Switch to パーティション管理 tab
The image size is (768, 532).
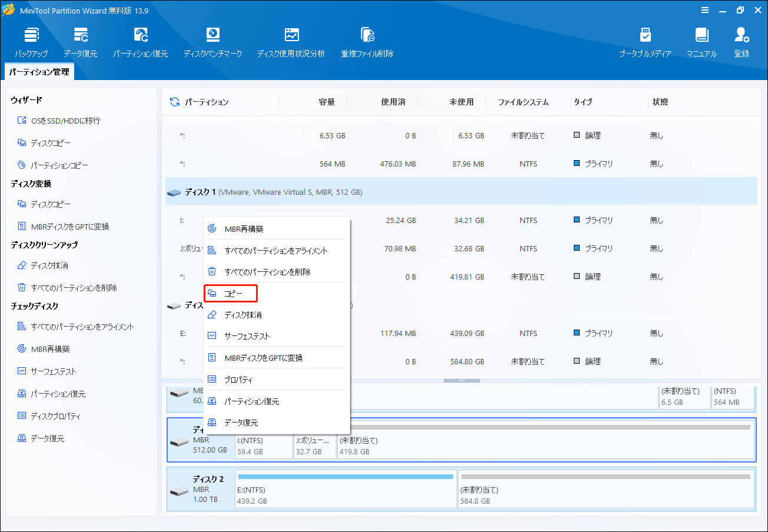pyautogui.click(x=39, y=72)
